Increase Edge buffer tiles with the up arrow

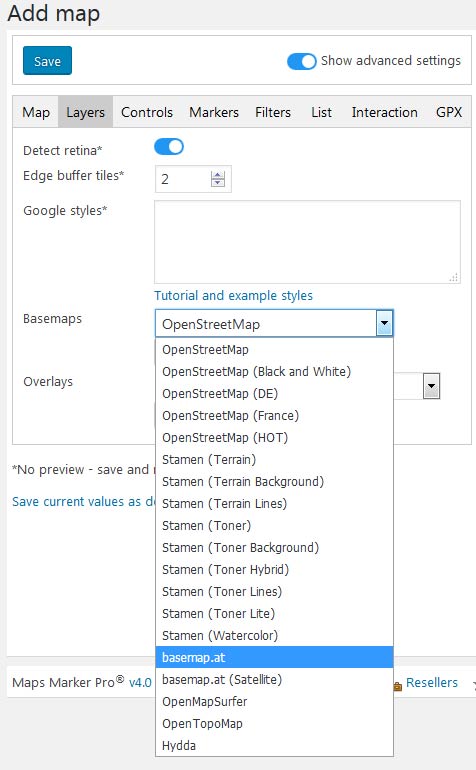point(218,175)
